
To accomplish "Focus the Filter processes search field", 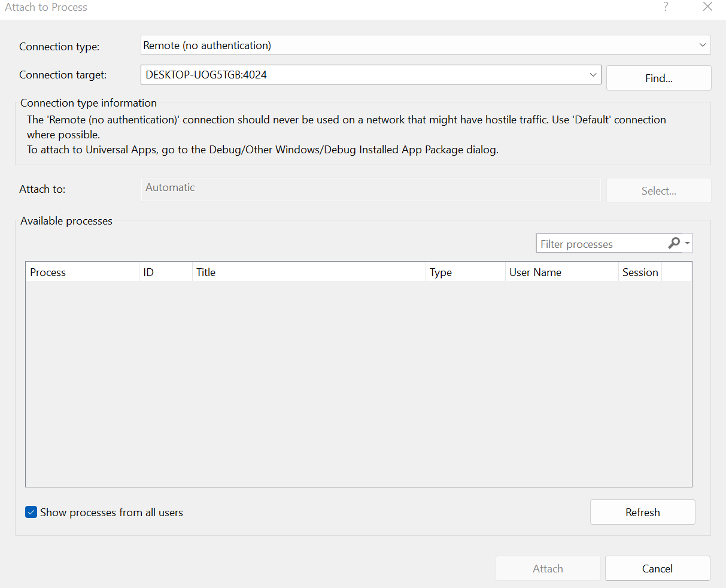I will pyautogui.click(x=600, y=244).
